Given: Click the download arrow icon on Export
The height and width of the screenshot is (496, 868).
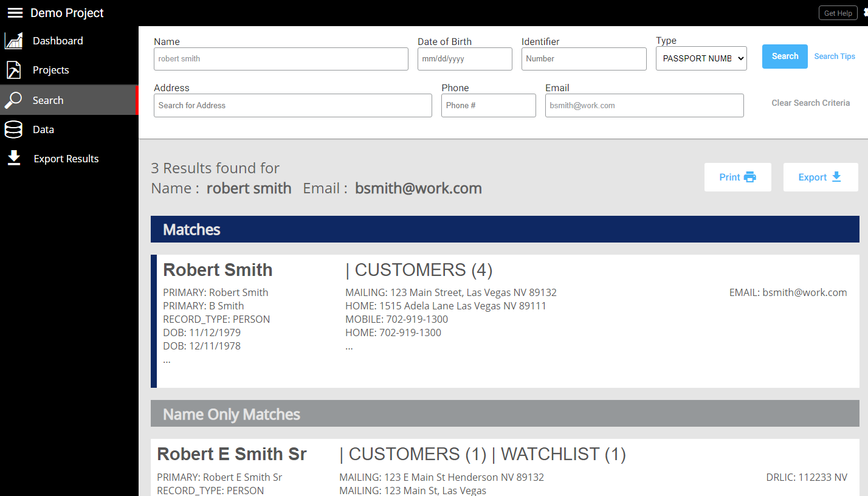Looking at the screenshot, I should [836, 177].
